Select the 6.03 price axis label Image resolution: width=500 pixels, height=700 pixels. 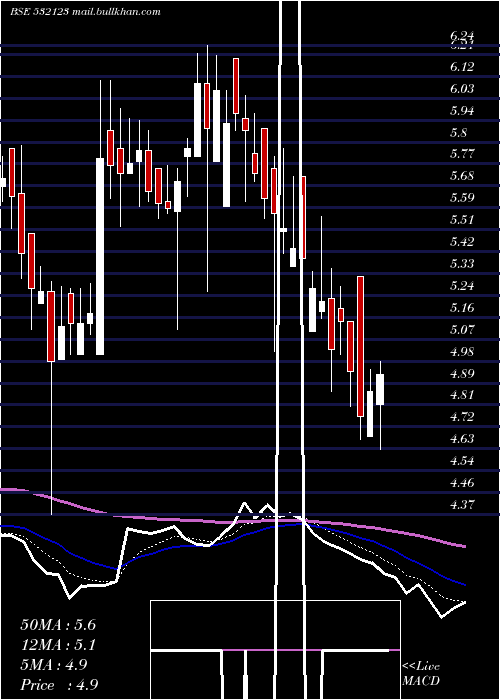(x=462, y=89)
